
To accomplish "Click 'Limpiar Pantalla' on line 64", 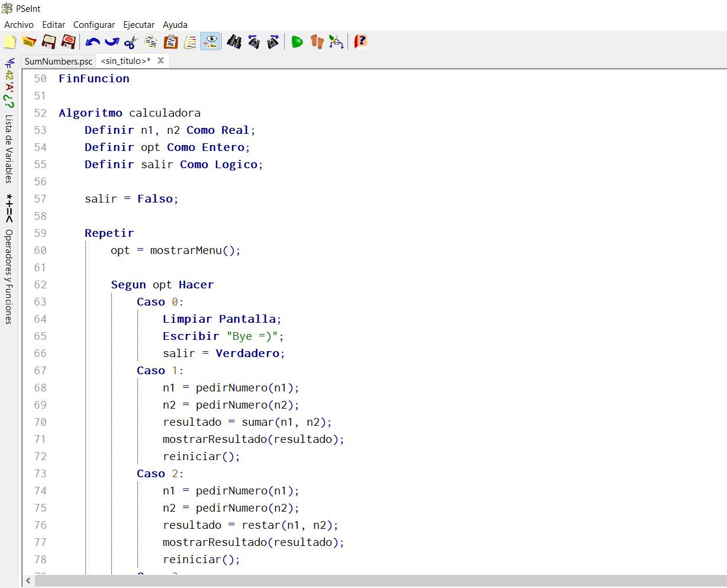I will pos(220,319).
